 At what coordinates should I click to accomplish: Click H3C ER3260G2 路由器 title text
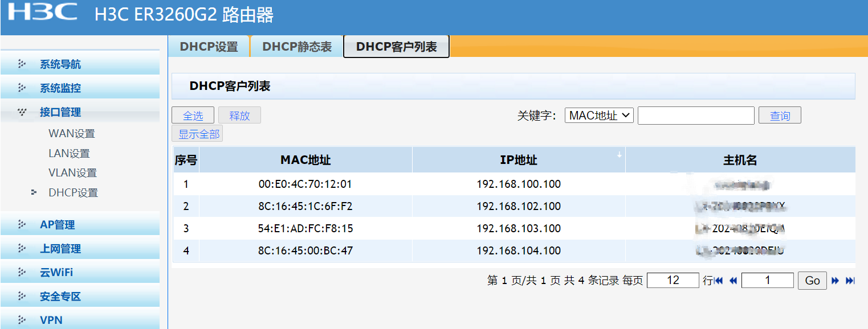[184, 14]
